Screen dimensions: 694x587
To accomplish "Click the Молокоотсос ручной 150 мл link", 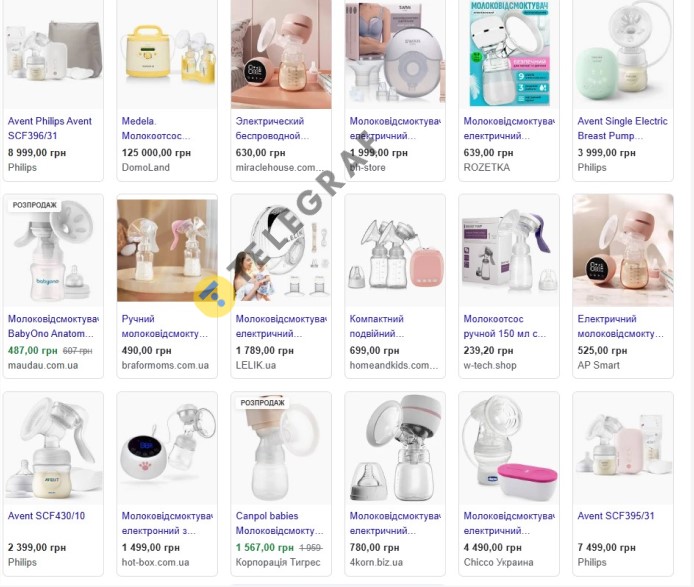I will 505,326.
